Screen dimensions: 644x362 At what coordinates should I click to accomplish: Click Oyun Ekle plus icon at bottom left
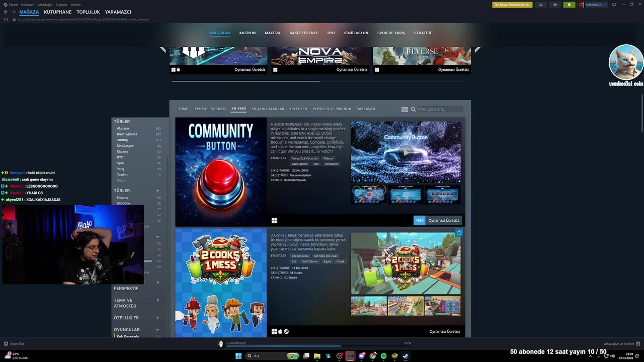(6, 344)
